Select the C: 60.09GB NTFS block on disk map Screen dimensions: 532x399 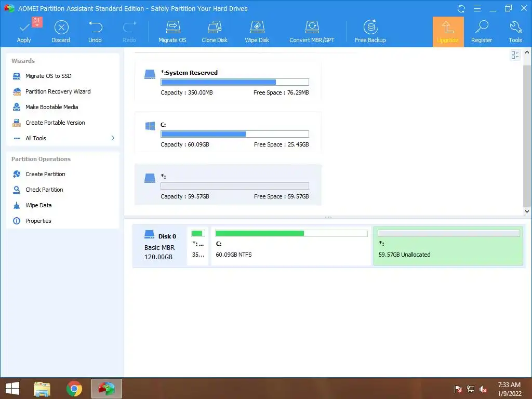pos(291,246)
